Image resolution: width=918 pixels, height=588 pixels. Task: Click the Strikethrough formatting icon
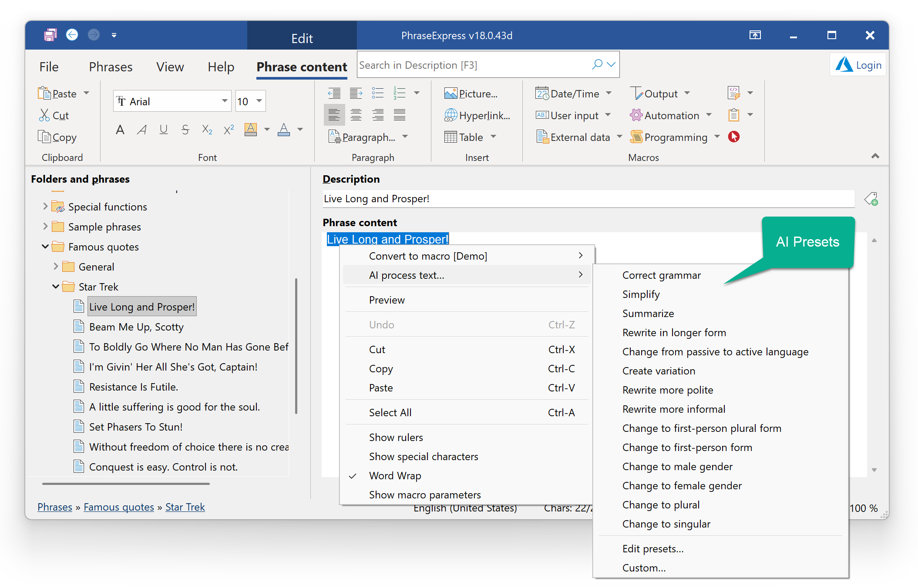(185, 130)
